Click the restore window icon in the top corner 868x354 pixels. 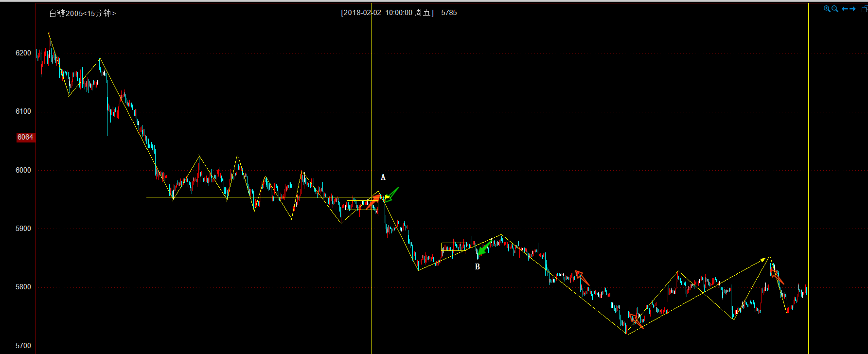pyautogui.click(x=865, y=9)
